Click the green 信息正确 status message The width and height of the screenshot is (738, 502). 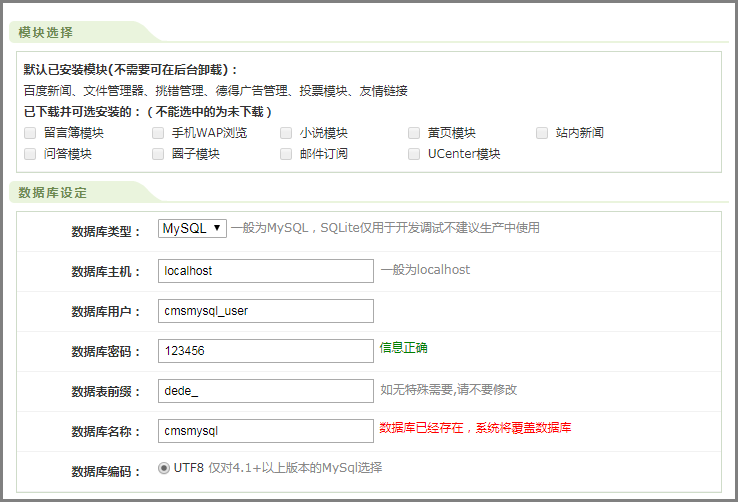[x=403, y=348]
